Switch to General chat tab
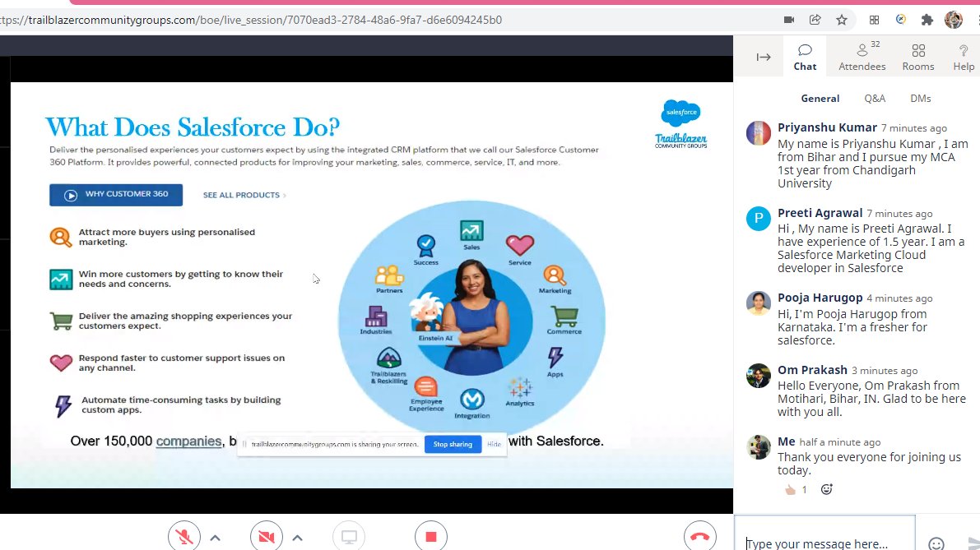Image resolution: width=980 pixels, height=550 pixels. [820, 98]
